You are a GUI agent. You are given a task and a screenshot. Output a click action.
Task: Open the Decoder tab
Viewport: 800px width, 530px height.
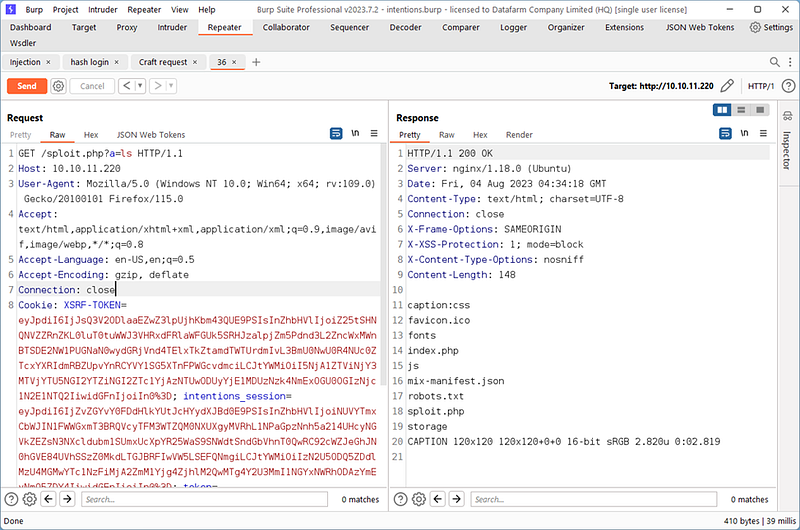[x=406, y=28]
